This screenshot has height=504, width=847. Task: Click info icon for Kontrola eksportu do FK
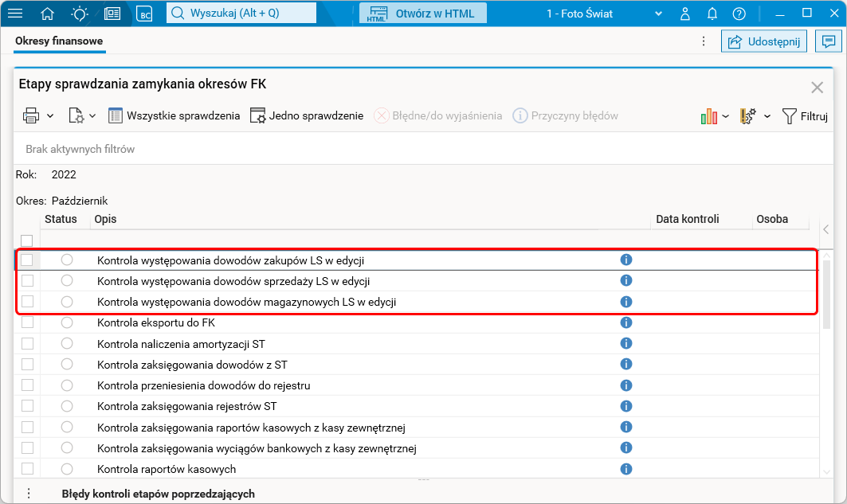click(625, 322)
